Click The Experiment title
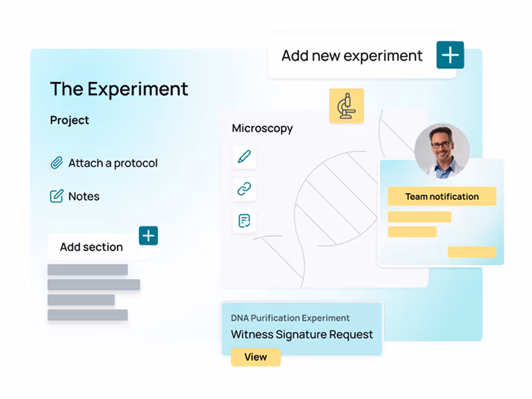 coord(119,89)
